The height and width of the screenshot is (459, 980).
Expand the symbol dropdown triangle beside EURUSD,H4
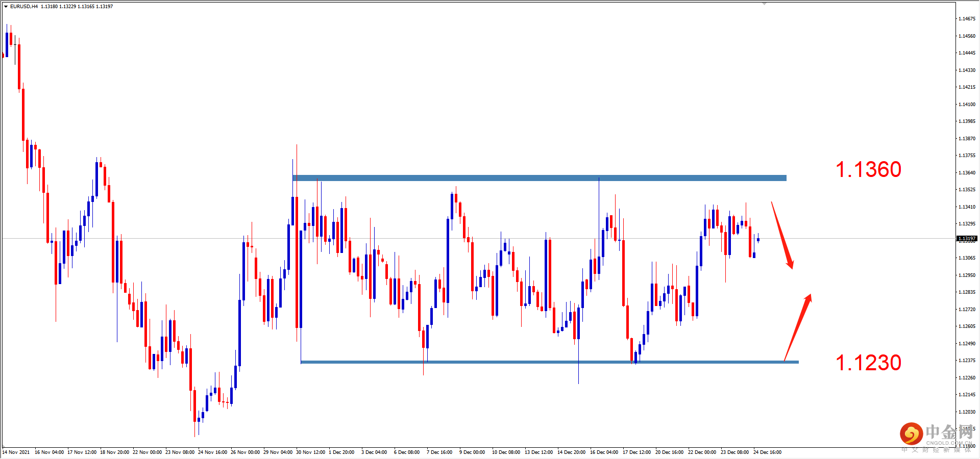5,7
